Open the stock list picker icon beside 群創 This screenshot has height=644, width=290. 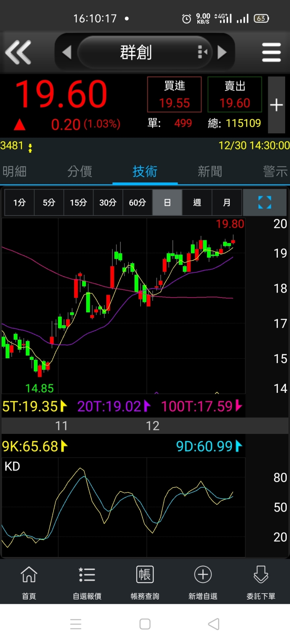(203, 52)
